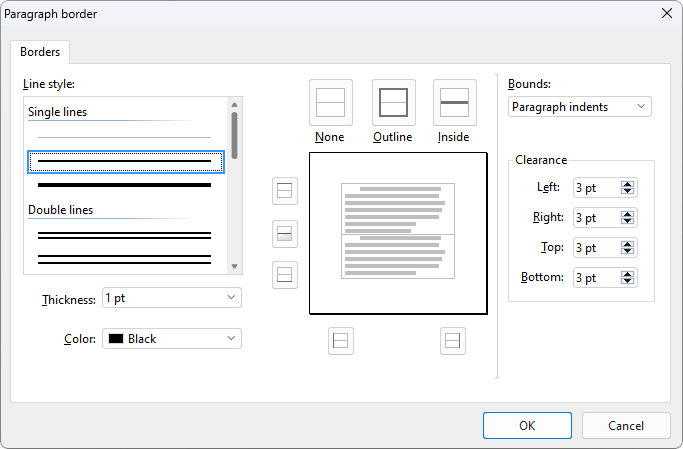Toggle the right border line button
This screenshot has height=449, width=683.
(453, 341)
